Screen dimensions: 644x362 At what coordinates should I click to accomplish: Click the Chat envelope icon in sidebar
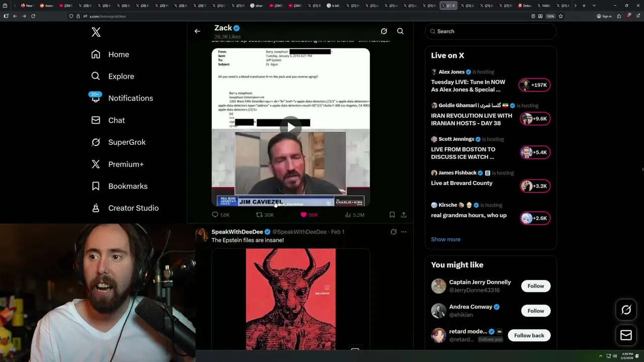[96, 120]
